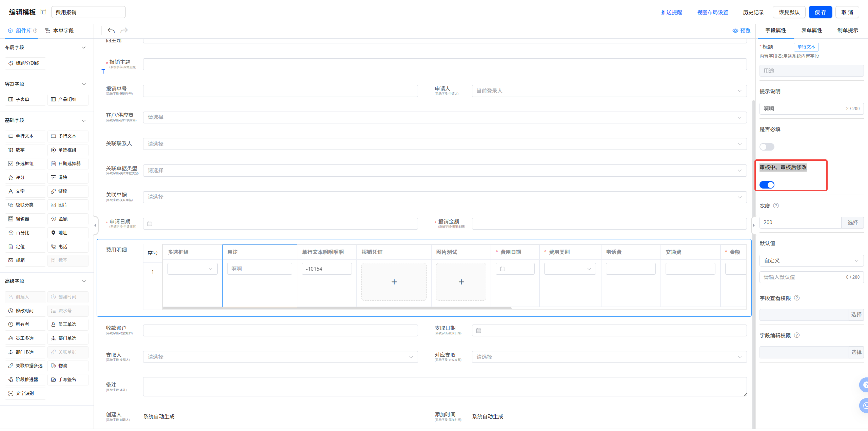Click the layout icon beside 编辑模板
Image resolution: width=868 pixels, height=431 pixels.
43,12
